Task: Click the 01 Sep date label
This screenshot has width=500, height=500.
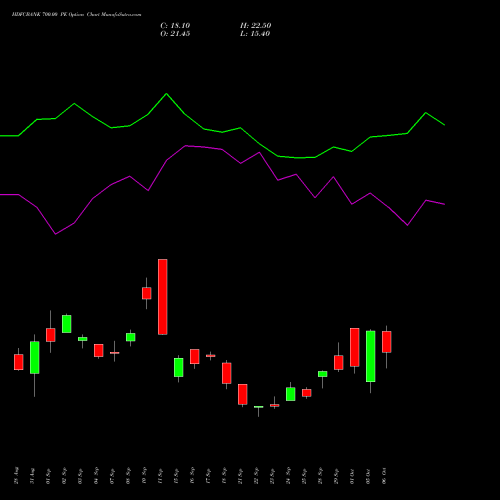Action: tap(49, 476)
